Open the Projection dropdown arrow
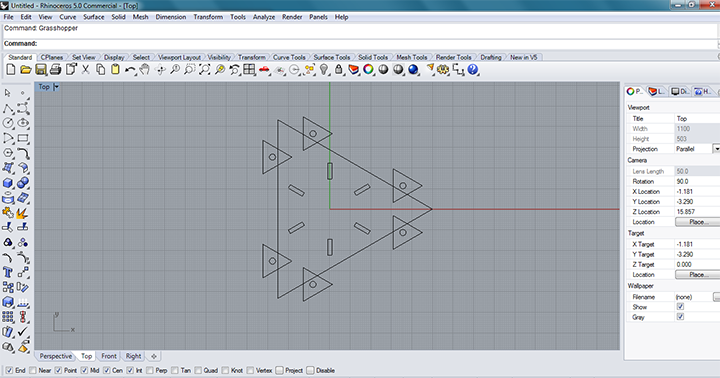Screen dimensions: 720x378 [x=716, y=149]
